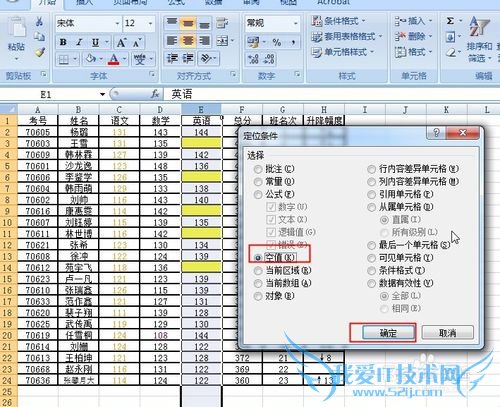This screenshot has width=500, height=407.
Task: Select the 当前数组(A) radio option
Action: [x=258, y=283]
